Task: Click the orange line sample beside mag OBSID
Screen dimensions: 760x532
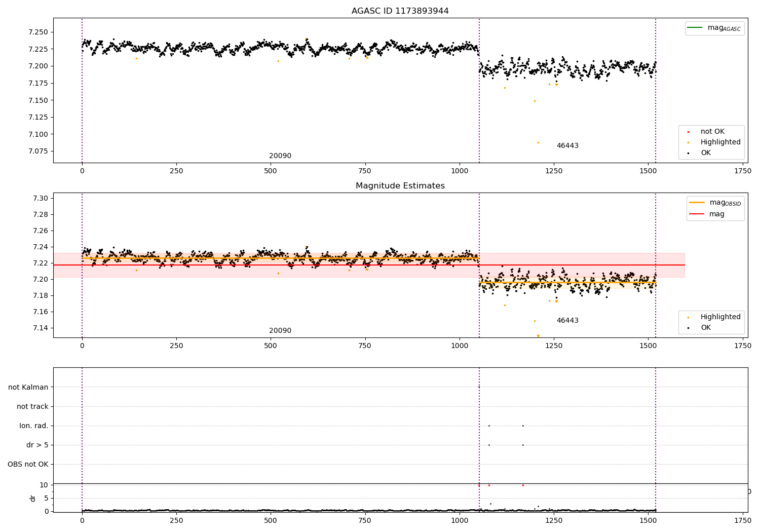Action: (x=697, y=203)
